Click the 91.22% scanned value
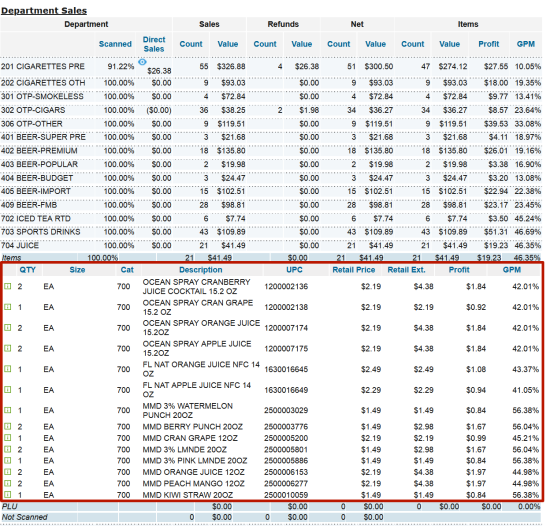Viewport: 550px width, 526px height. click(121, 66)
